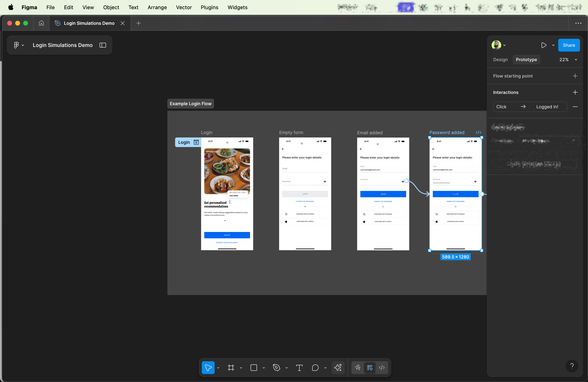
Task: Open the window three-dots overflow menu
Action: pos(578,23)
